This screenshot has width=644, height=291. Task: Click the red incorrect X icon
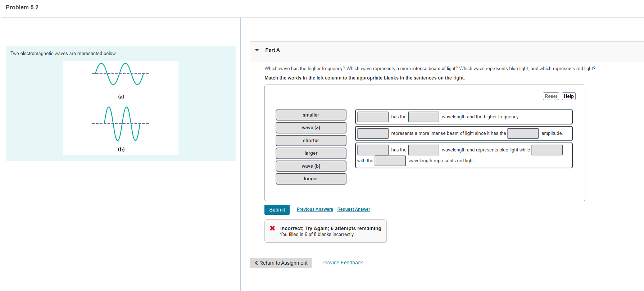tap(272, 228)
